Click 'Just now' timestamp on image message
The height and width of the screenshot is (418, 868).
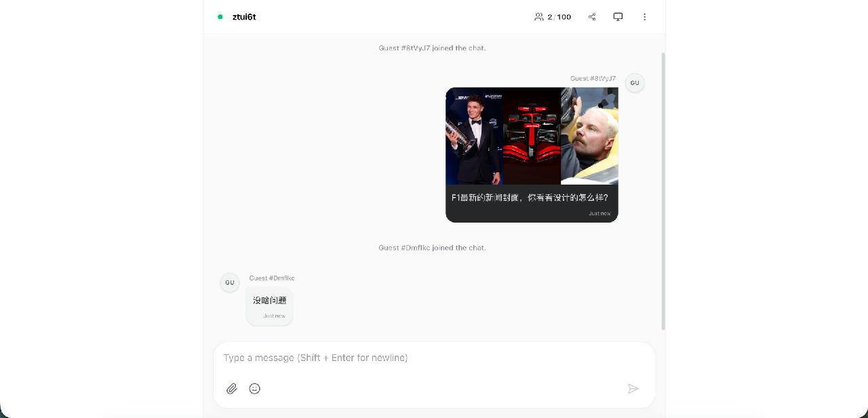click(599, 214)
